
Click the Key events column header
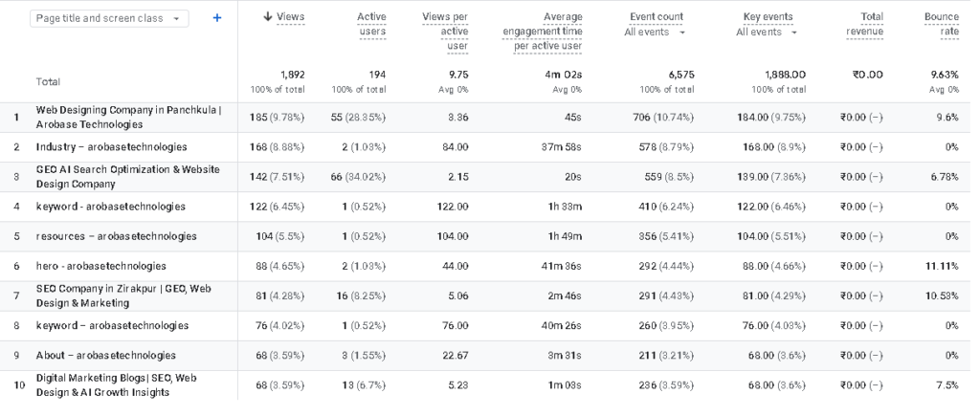[x=768, y=17]
